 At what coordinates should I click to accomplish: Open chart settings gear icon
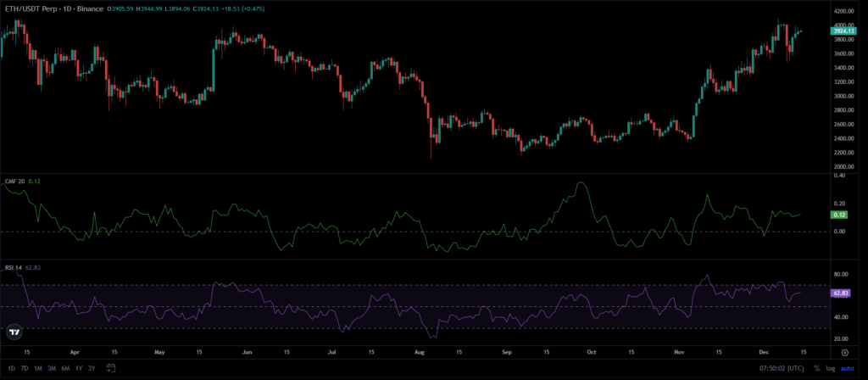(x=845, y=352)
